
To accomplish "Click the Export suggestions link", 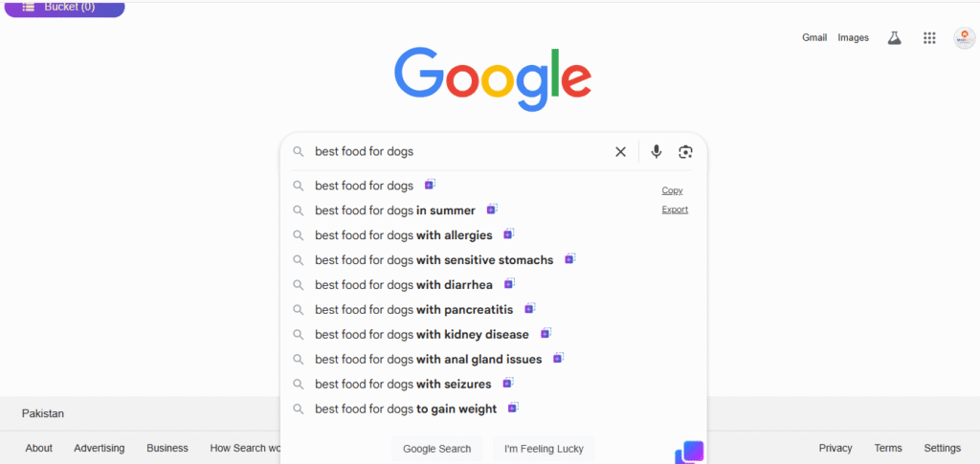I will [x=675, y=210].
